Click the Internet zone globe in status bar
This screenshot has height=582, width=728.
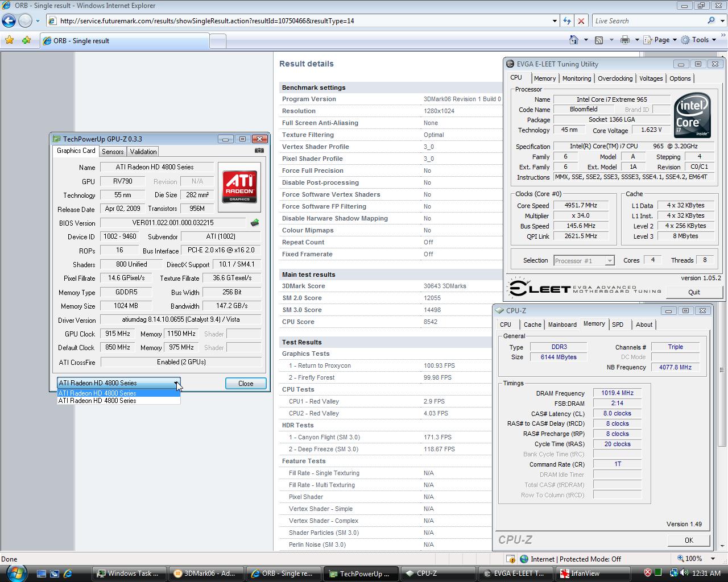tap(524, 559)
